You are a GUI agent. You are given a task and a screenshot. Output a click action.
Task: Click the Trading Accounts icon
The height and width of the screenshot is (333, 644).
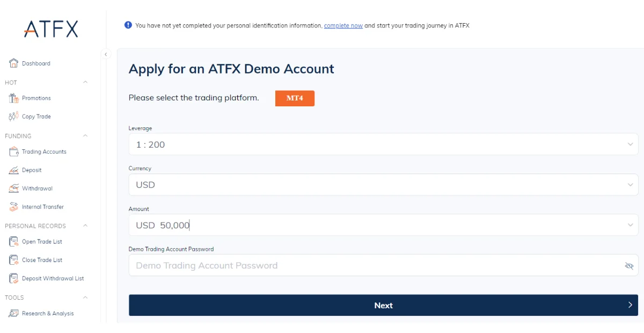(13, 151)
